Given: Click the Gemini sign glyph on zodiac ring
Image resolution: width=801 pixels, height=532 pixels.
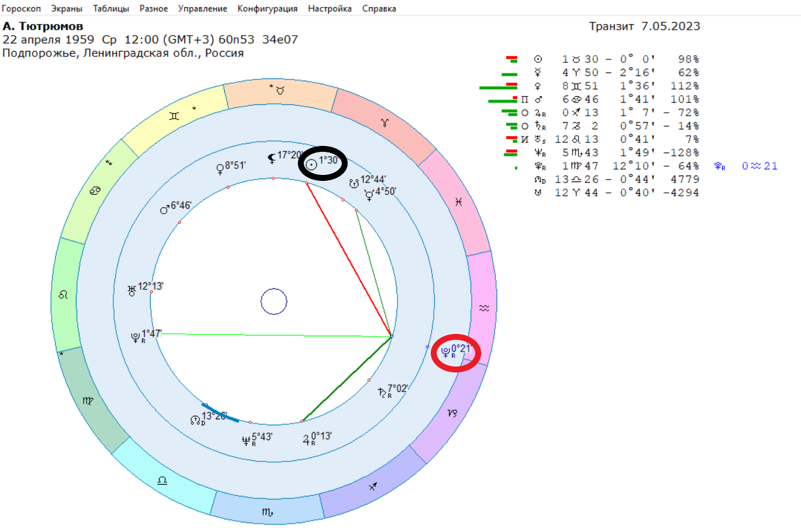Looking at the screenshot, I should pyautogui.click(x=174, y=116).
